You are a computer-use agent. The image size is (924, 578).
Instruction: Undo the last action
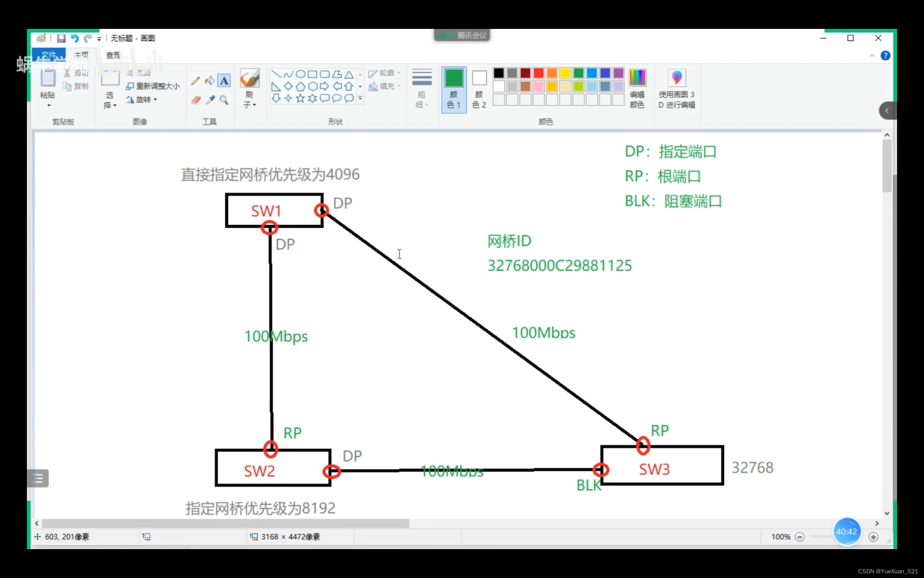click(x=75, y=38)
